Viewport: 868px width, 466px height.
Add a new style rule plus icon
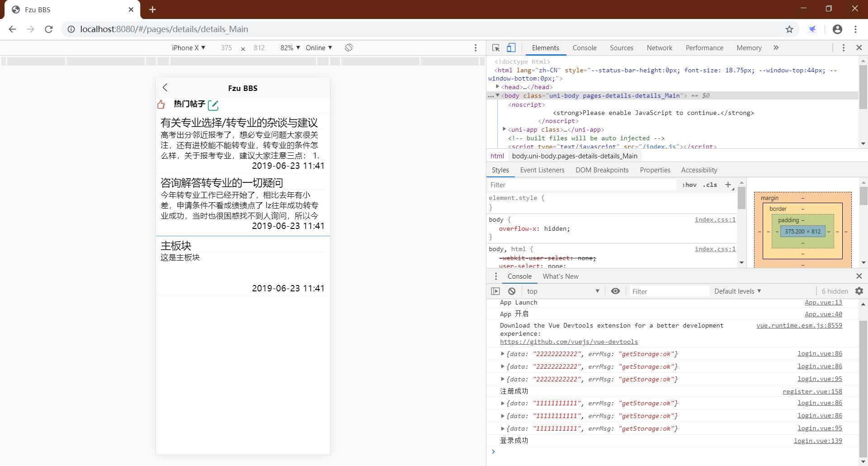pyautogui.click(x=728, y=185)
